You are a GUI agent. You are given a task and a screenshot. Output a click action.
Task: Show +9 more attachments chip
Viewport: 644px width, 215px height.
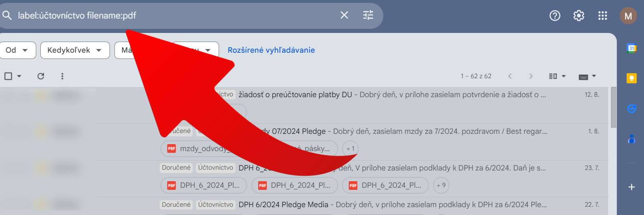coord(441,185)
